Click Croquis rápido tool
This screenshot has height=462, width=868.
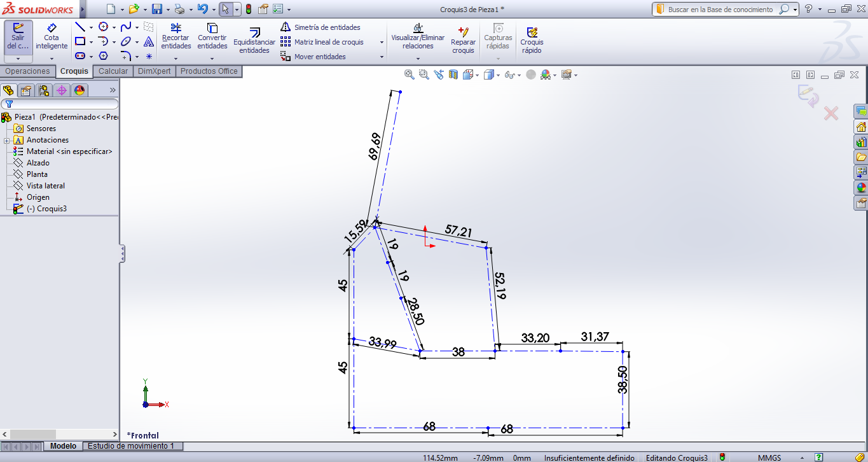[532, 41]
